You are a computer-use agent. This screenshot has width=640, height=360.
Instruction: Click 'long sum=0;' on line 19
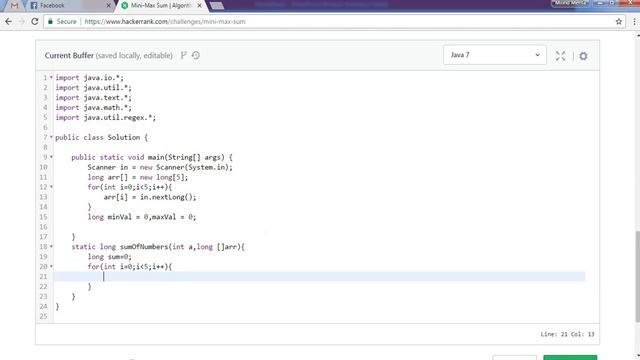109,257
